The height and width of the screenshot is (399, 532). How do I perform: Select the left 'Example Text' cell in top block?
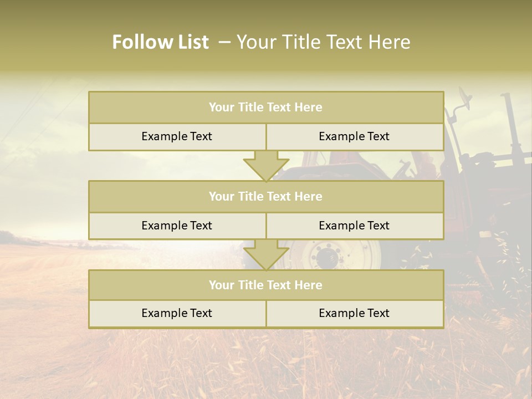coord(177,136)
